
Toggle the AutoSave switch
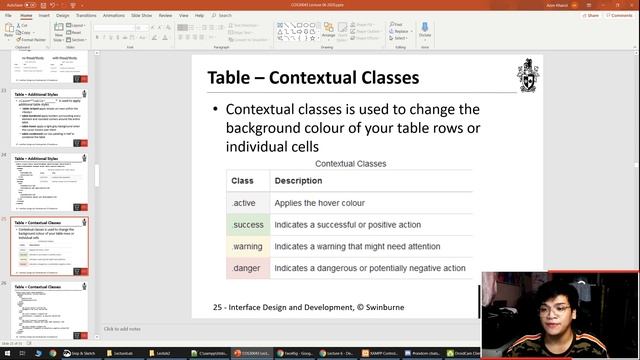pos(30,5)
